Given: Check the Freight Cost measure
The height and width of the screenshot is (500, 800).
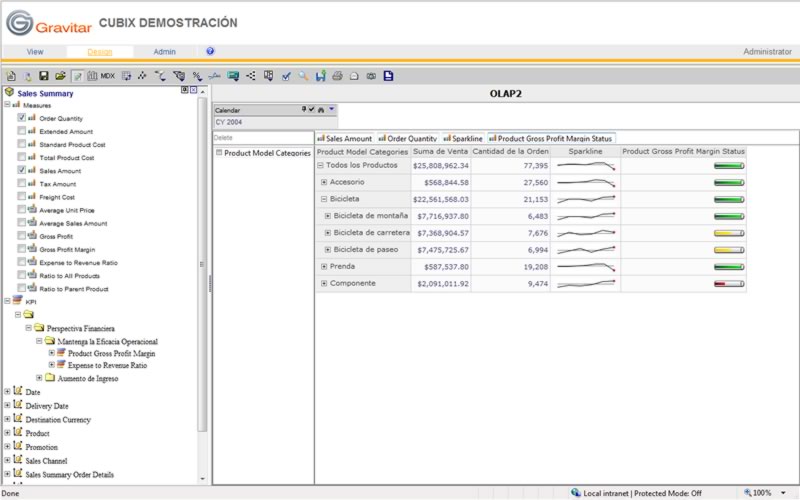Looking at the screenshot, I should tap(21, 196).
